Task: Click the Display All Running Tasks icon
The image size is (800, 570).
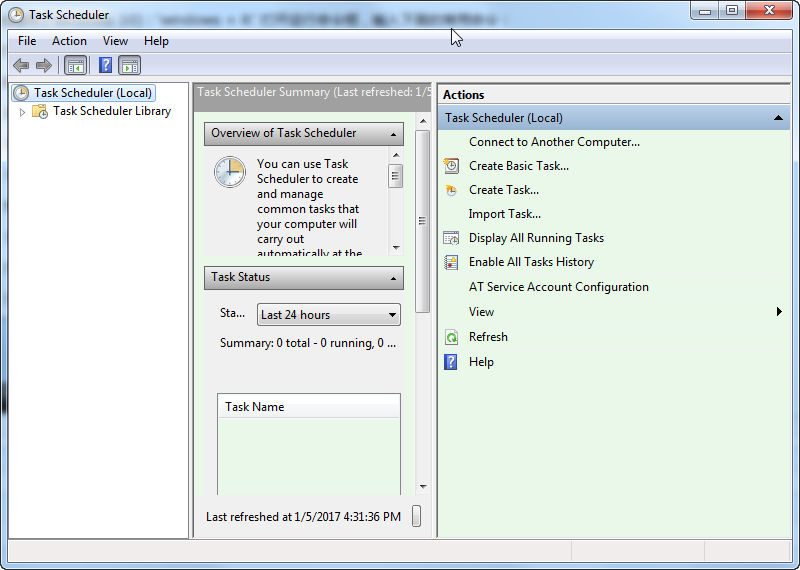Action: pyautogui.click(x=451, y=238)
